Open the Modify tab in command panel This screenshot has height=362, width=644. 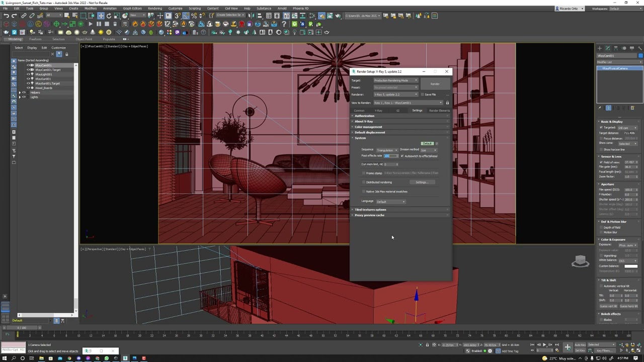(608, 48)
